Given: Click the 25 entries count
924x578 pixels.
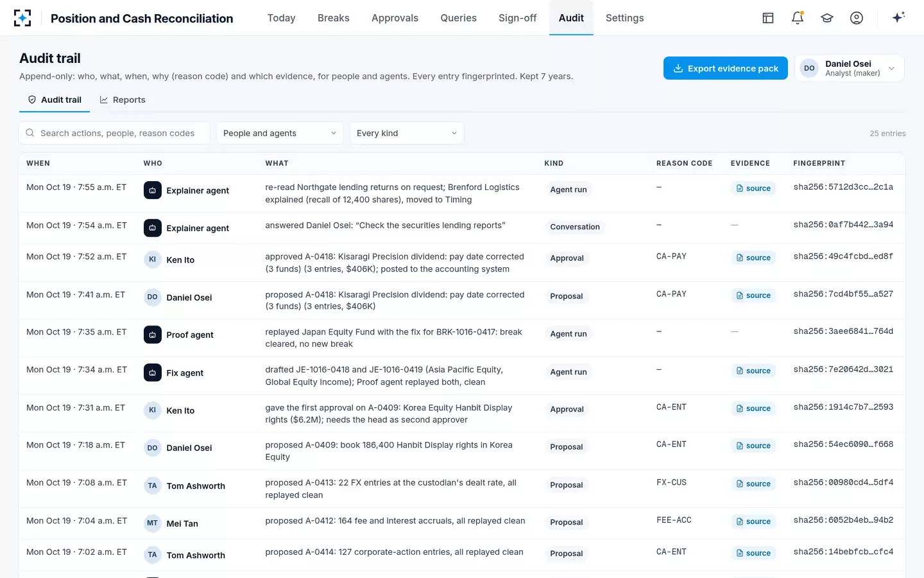Looking at the screenshot, I should pyautogui.click(x=887, y=134).
